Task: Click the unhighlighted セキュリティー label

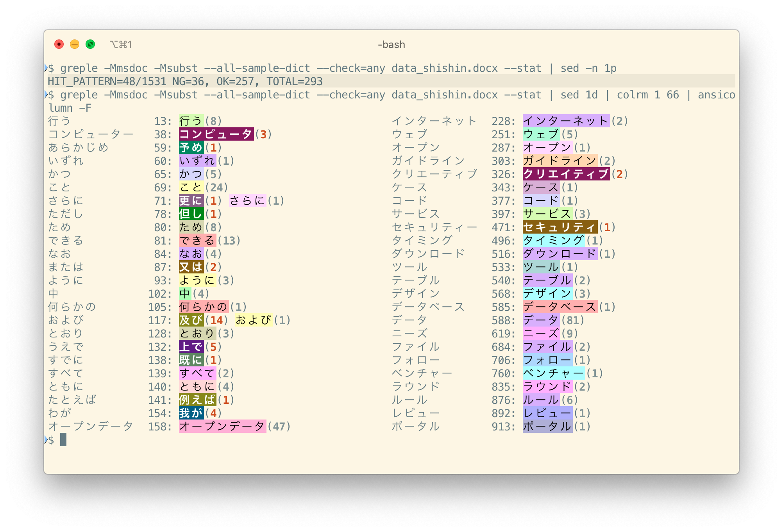Action: (x=435, y=227)
